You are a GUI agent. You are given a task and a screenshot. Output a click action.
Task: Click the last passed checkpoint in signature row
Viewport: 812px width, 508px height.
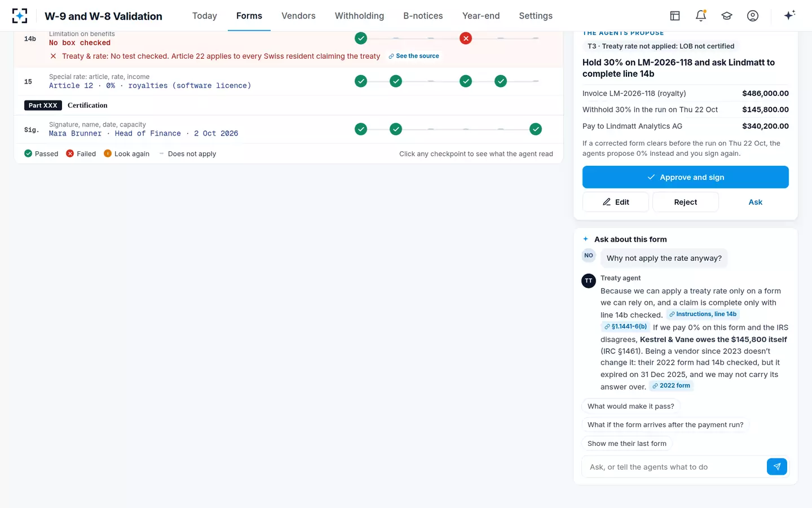click(536, 129)
